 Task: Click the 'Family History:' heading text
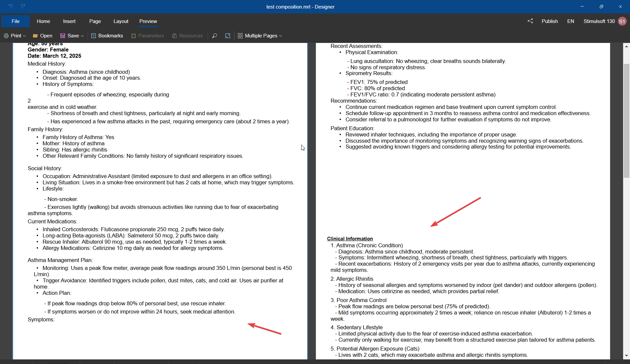coord(46,129)
